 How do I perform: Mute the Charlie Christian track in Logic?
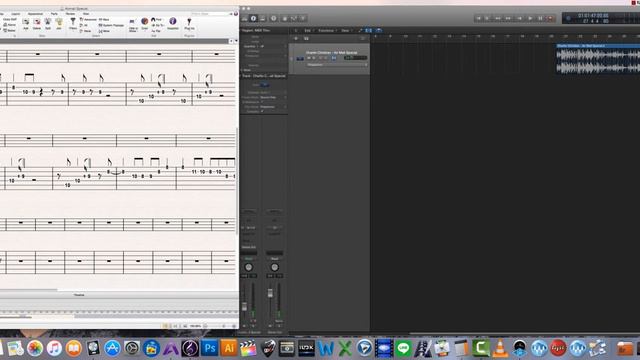(309, 58)
